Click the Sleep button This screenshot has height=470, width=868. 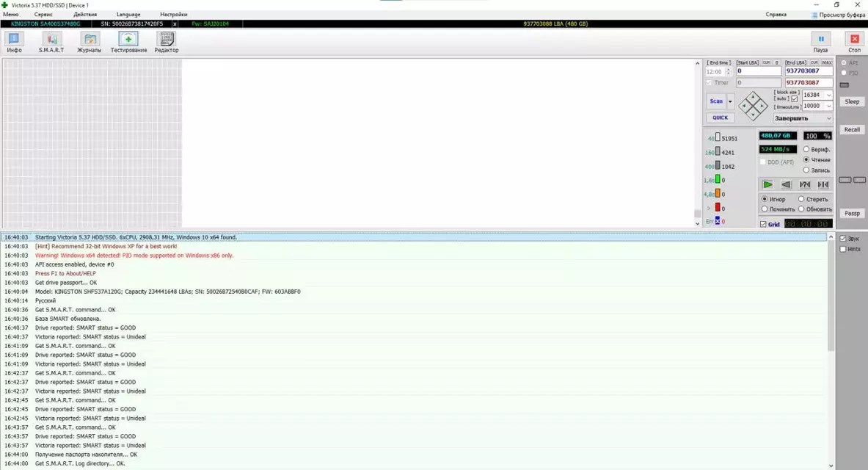851,101
